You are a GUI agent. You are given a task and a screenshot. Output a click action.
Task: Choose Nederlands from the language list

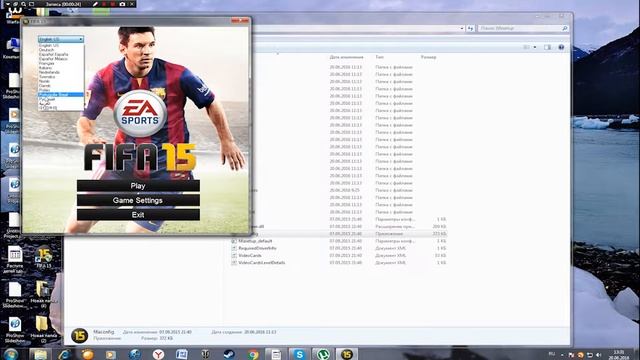(61, 72)
